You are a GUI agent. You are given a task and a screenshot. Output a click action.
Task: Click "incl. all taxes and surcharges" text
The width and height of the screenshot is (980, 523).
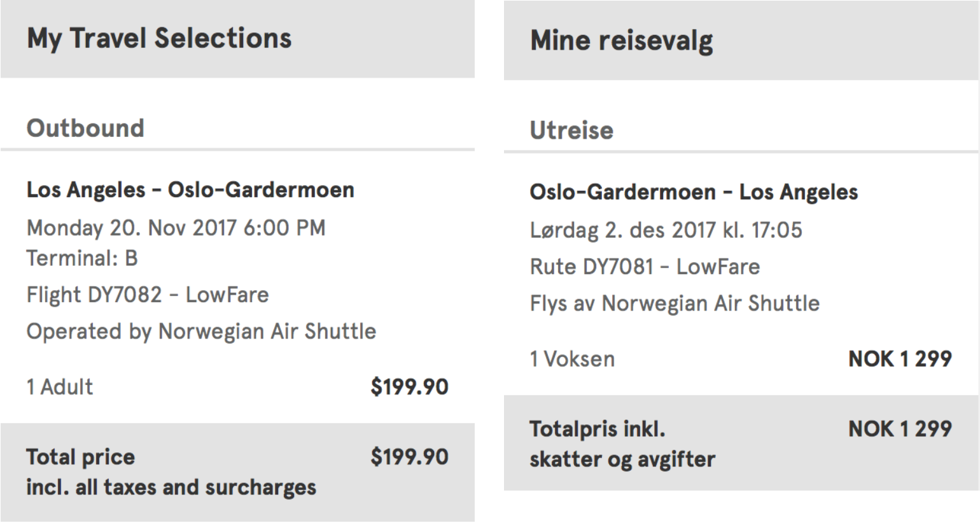tap(171, 487)
